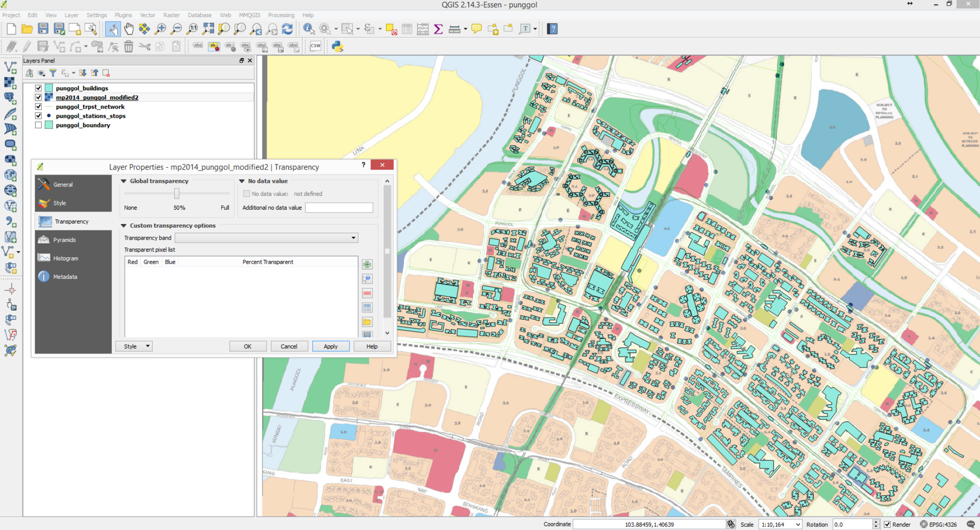
Task: Open the Python console icon
Action: [x=338, y=46]
